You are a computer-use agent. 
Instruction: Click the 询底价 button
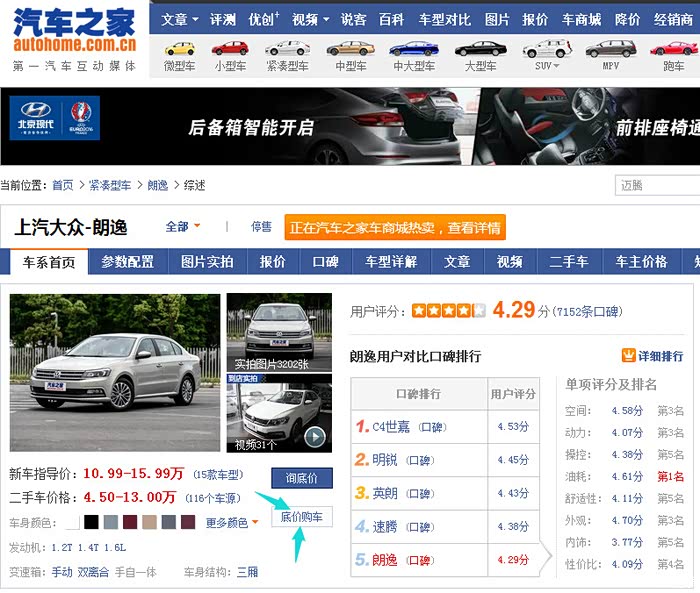click(301, 478)
